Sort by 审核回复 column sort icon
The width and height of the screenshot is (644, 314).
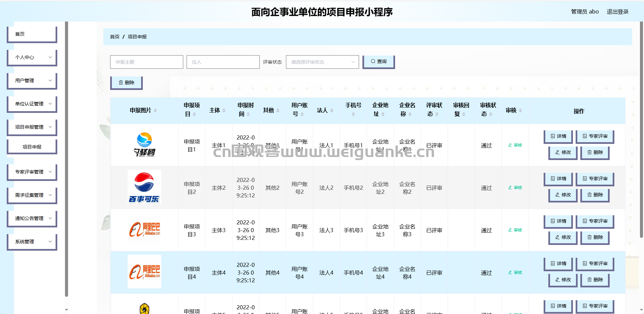click(x=464, y=114)
